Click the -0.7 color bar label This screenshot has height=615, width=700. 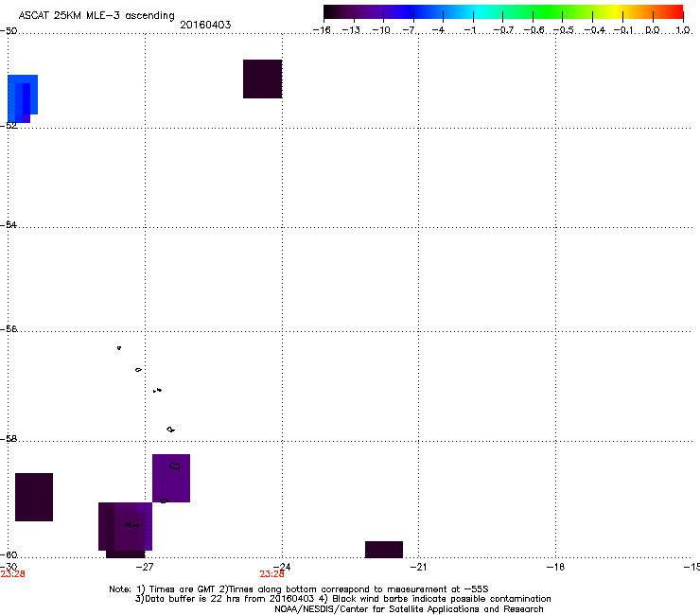(503, 30)
